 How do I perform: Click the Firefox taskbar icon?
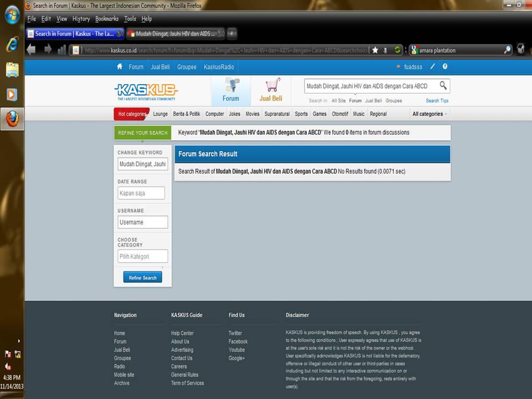(x=12, y=119)
